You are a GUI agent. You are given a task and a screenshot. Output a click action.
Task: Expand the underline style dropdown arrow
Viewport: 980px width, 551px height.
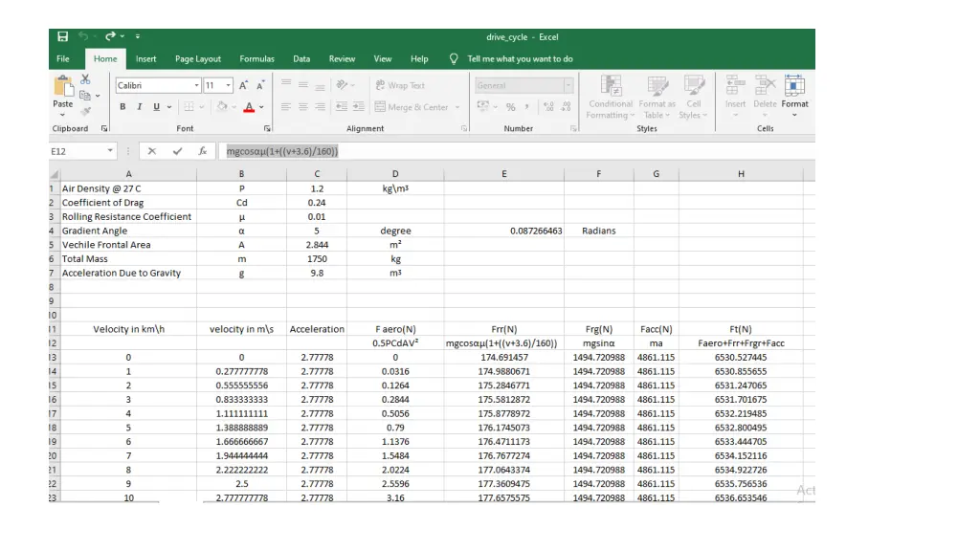click(x=168, y=107)
